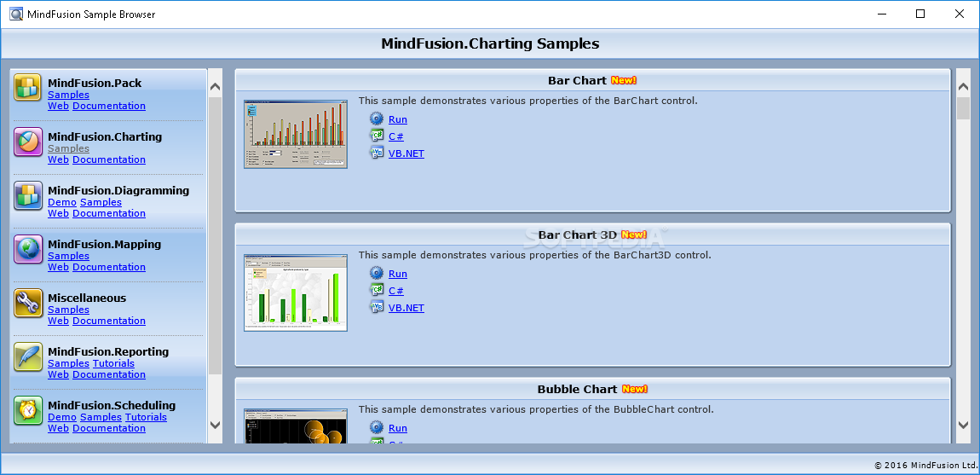This screenshot has height=475, width=980.
Task: Open Tutorials under MindFusion.Reporting
Action: point(113,364)
